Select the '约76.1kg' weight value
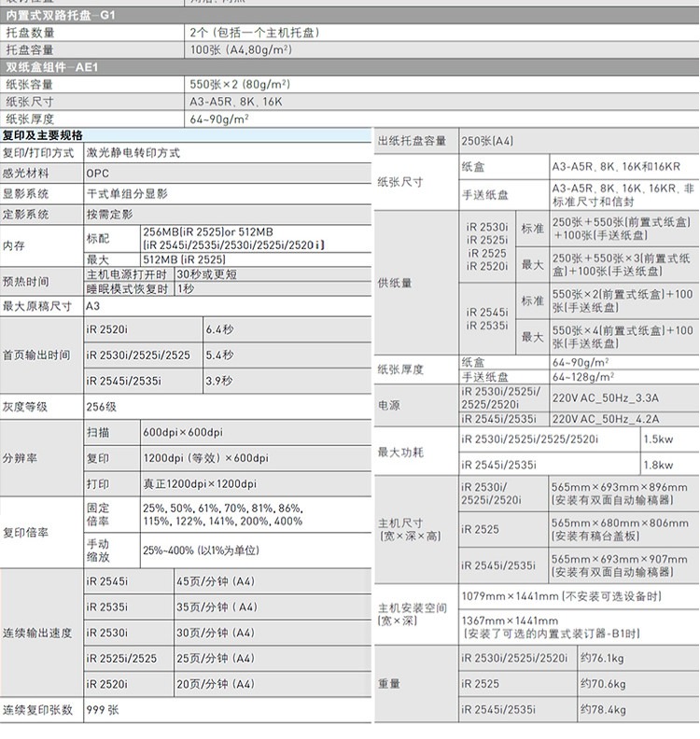This screenshot has height=739, width=700. (x=602, y=659)
